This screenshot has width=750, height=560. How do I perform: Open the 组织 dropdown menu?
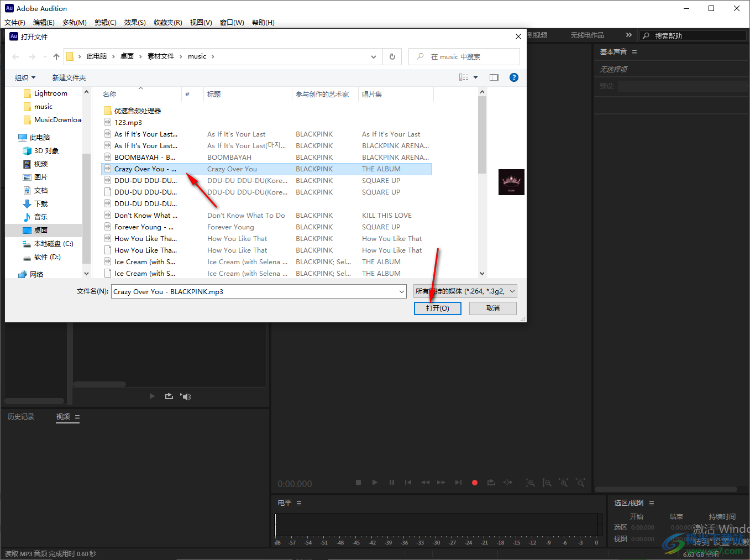click(x=25, y=77)
